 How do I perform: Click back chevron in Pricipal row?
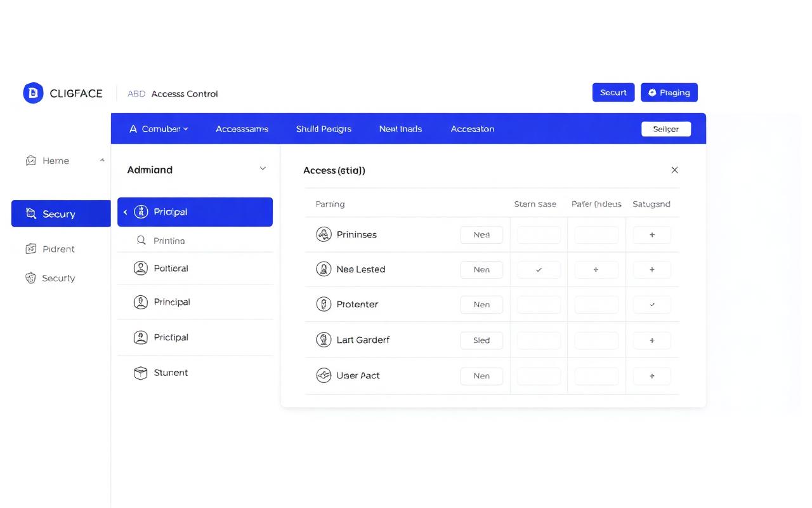125,212
